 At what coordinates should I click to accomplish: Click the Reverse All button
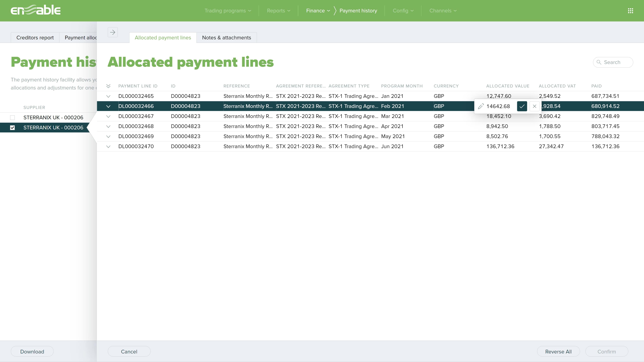[x=558, y=351]
